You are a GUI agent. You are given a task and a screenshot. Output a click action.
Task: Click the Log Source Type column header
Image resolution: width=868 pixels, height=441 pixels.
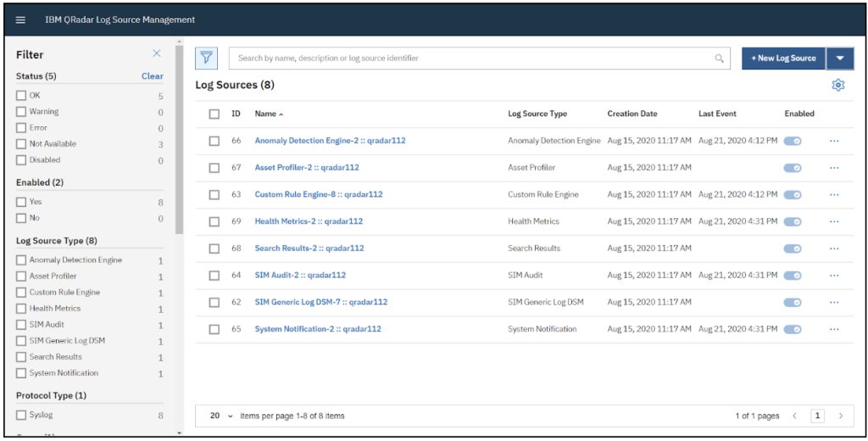pyautogui.click(x=537, y=114)
